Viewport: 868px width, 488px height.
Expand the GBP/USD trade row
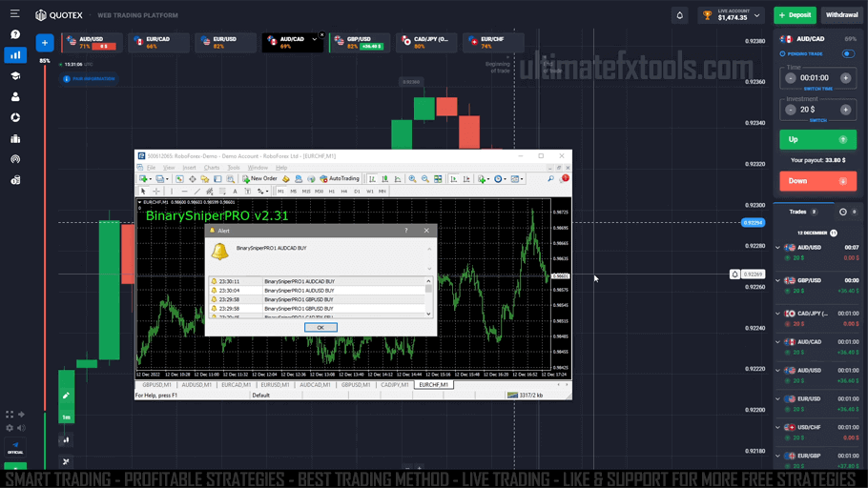777,280
